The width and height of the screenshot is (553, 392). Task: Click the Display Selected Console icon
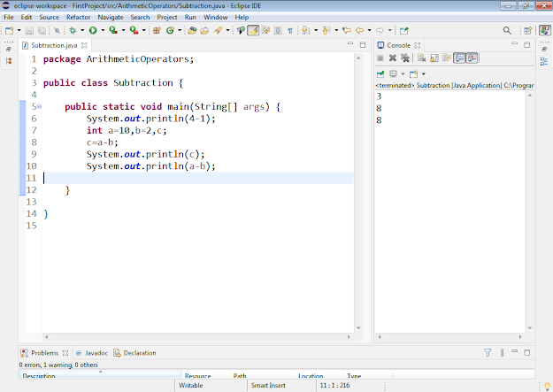393,73
